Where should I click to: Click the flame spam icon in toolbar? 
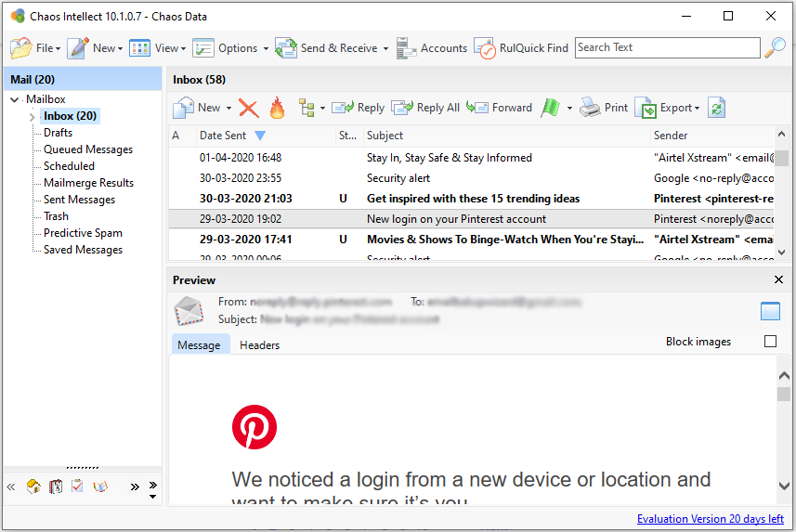277,109
